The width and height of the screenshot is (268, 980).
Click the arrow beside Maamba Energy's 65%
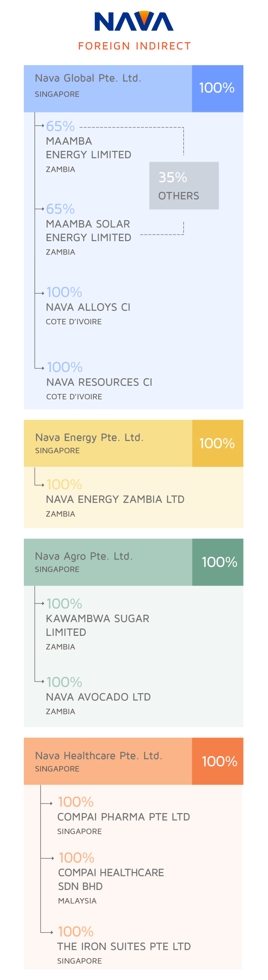(40, 126)
